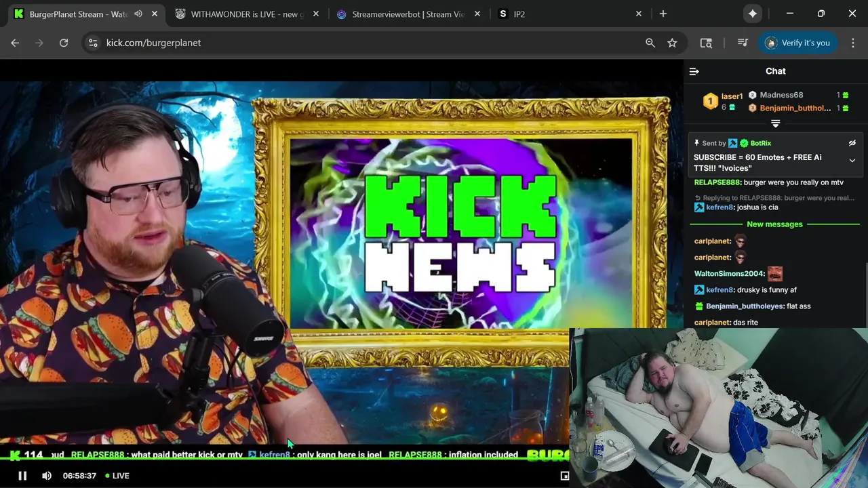Viewport: 868px width, 488px height.
Task: Click username WaltonSimons2004 in chat
Action: click(x=729, y=274)
